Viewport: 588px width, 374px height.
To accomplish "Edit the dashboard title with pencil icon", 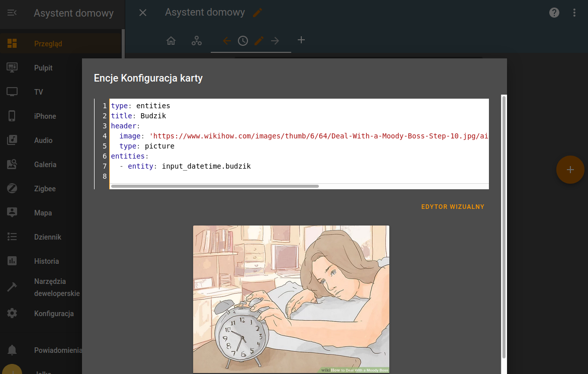I will click(x=258, y=13).
